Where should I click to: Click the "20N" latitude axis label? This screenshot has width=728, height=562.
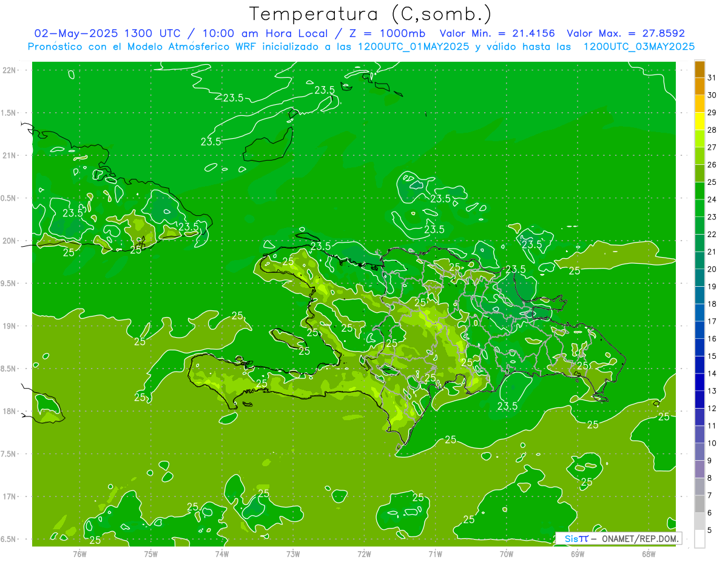click(x=9, y=241)
